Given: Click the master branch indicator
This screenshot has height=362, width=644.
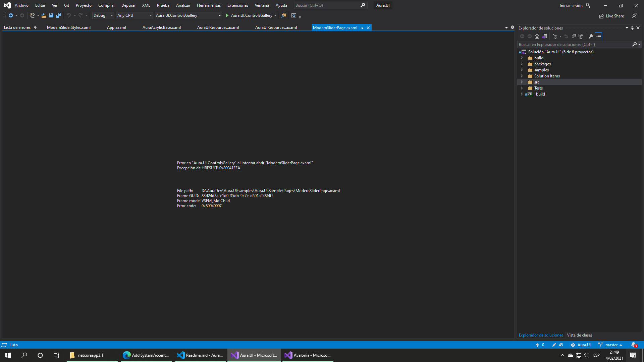Looking at the screenshot, I should pos(610,345).
